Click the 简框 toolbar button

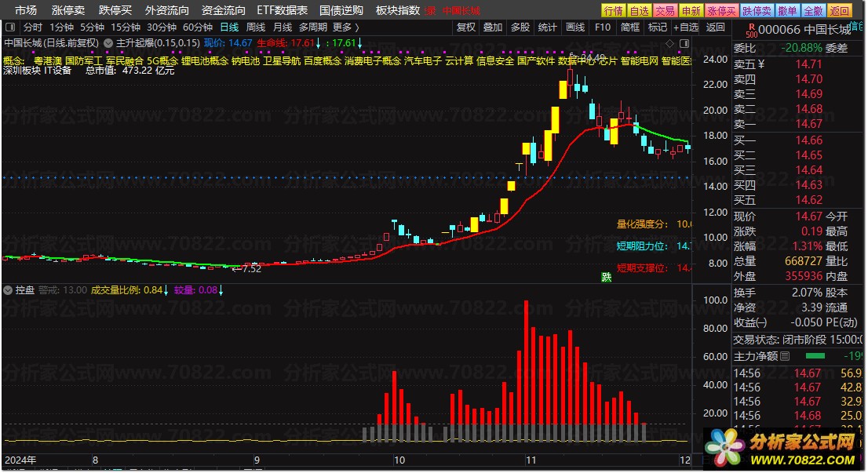click(x=630, y=27)
